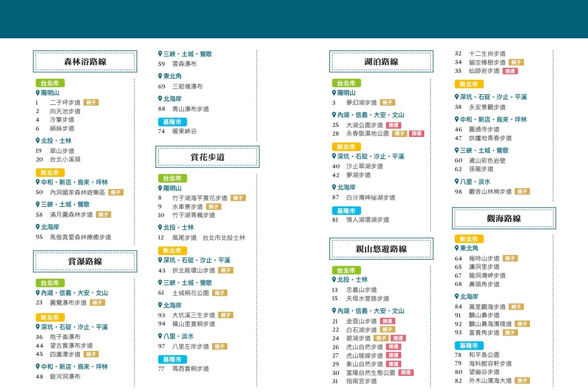Click the 北海岸 pin icon above 萬里觀海步道

tap(457, 297)
